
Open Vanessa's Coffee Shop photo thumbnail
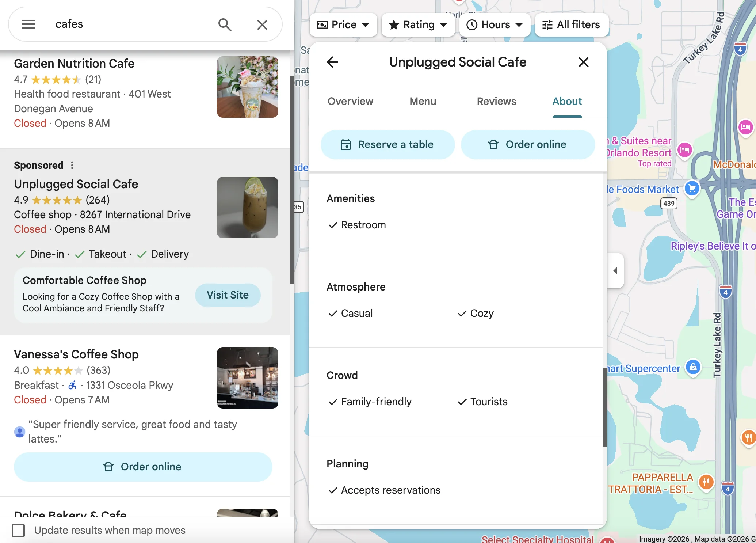247,377
